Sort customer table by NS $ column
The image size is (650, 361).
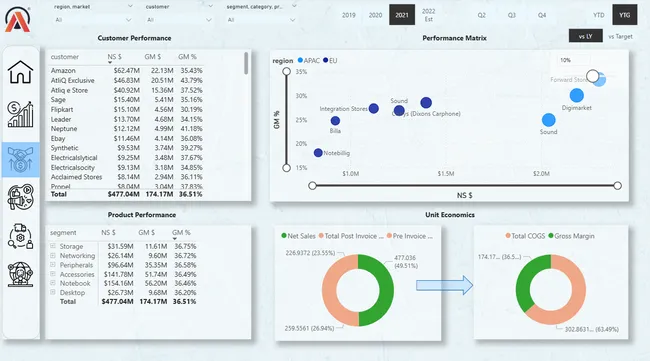[114, 57]
